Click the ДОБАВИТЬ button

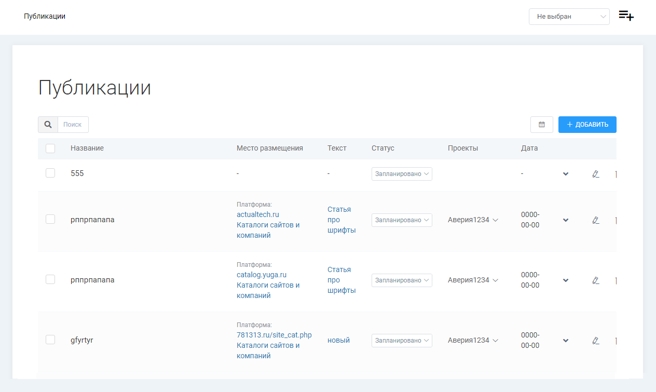(x=587, y=125)
